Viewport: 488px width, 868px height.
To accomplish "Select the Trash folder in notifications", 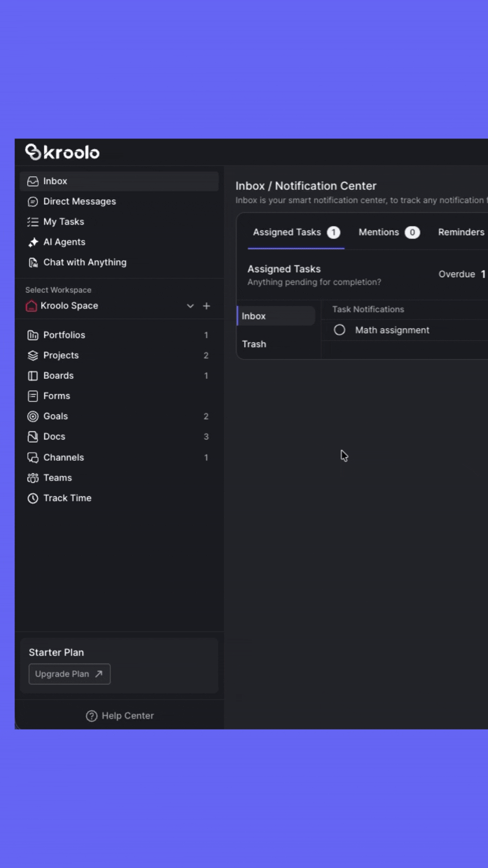I will click(x=254, y=344).
